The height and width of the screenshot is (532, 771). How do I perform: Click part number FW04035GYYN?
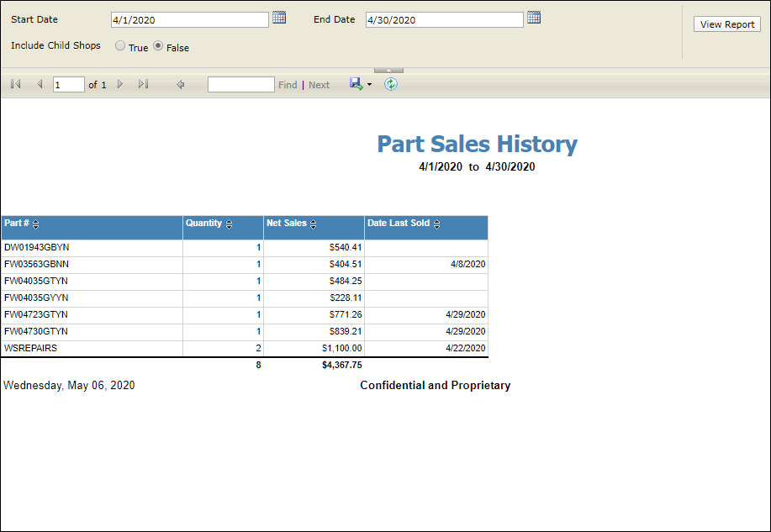pyautogui.click(x=36, y=298)
